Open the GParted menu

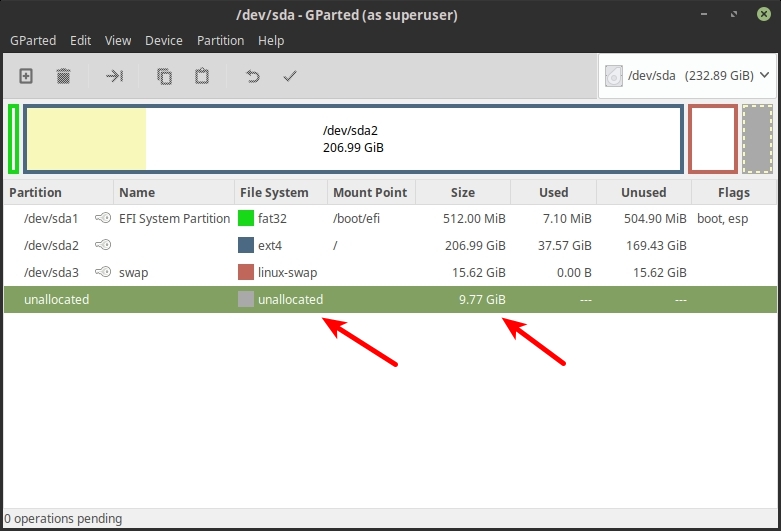[x=33, y=40]
